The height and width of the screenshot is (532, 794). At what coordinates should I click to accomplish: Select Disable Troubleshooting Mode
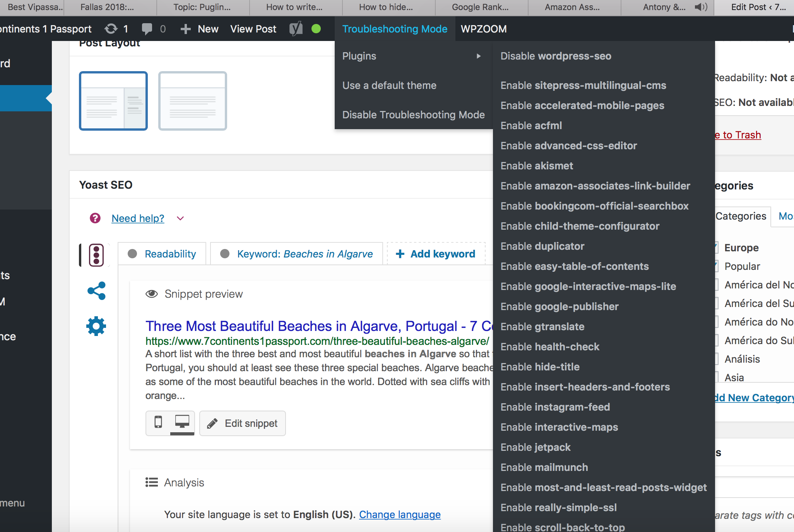click(413, 115)
